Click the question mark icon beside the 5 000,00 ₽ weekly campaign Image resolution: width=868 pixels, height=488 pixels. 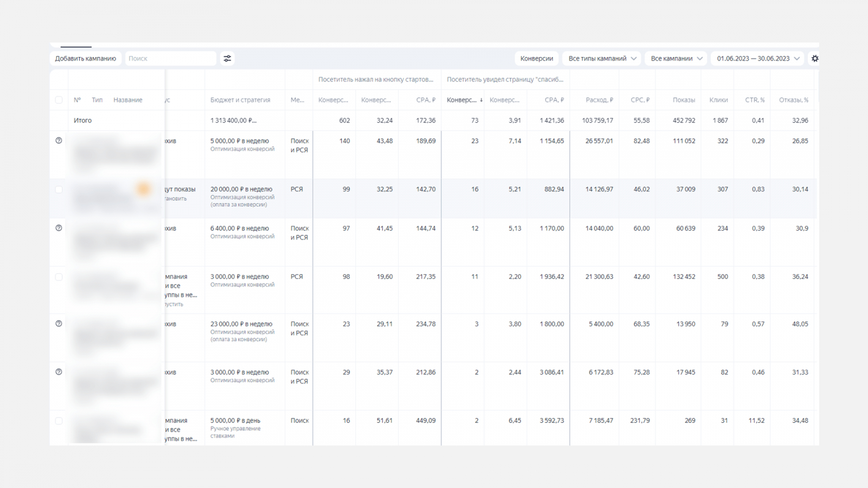pos(59,140)
